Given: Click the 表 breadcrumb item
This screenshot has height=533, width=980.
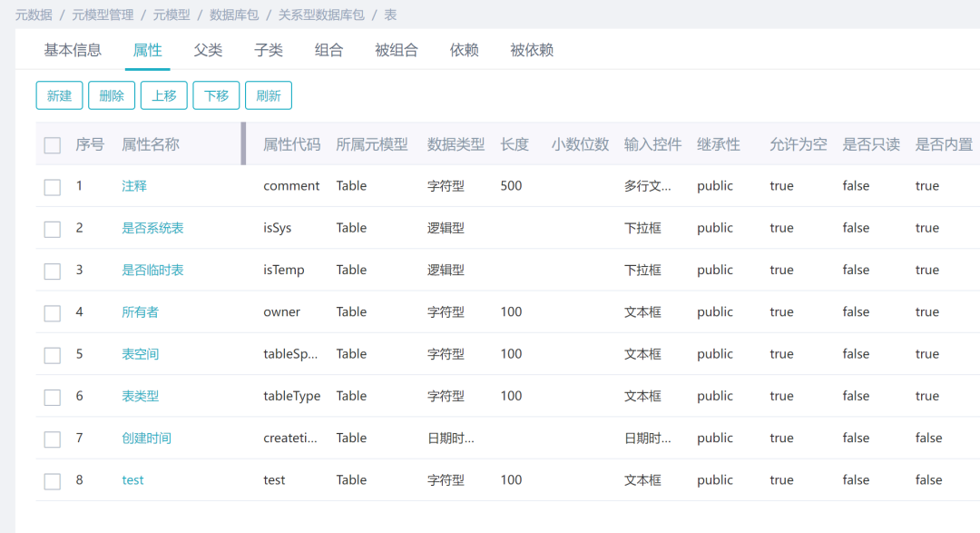Looking at the screenshot, I should point(390,15).
